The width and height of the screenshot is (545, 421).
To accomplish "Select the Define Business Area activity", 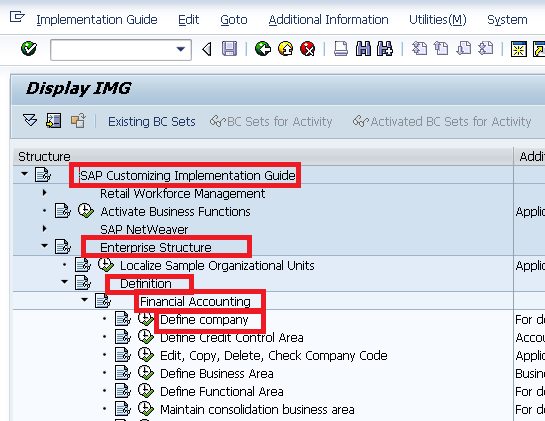I will click(217, 374).
